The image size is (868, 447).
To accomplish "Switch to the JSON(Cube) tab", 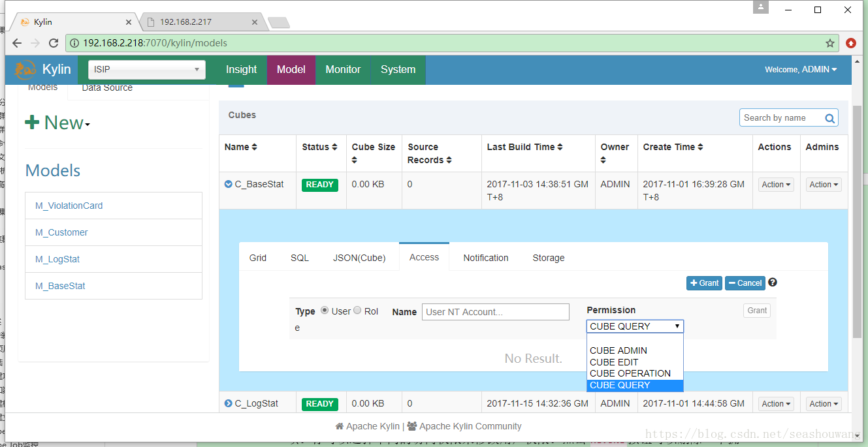I will coord(359,258).
